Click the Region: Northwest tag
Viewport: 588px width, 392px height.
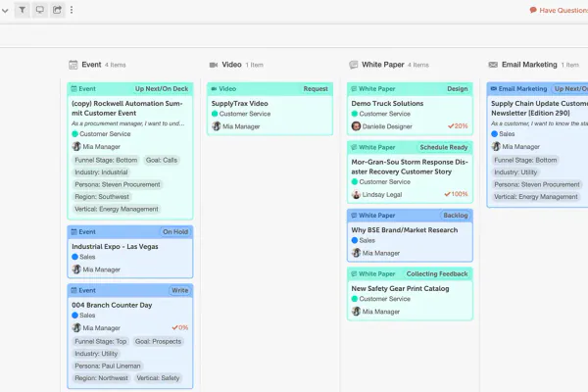pyautogui.click(x=101, y=378)
